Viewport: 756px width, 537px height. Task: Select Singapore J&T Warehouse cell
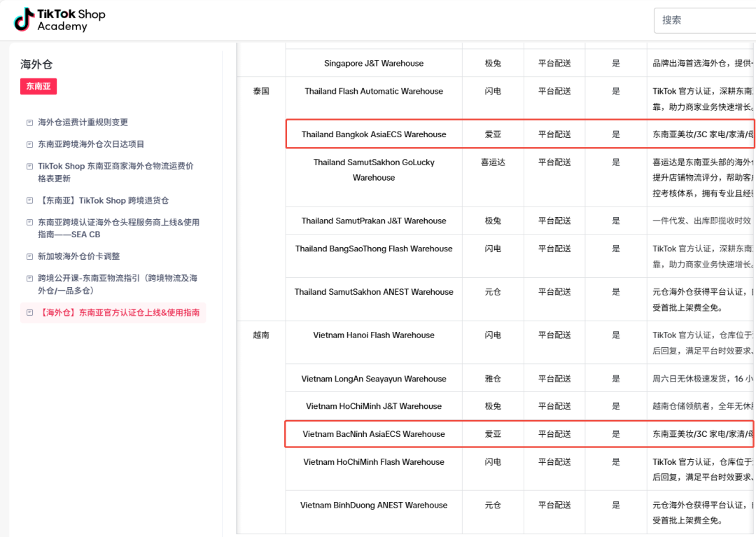374,63
